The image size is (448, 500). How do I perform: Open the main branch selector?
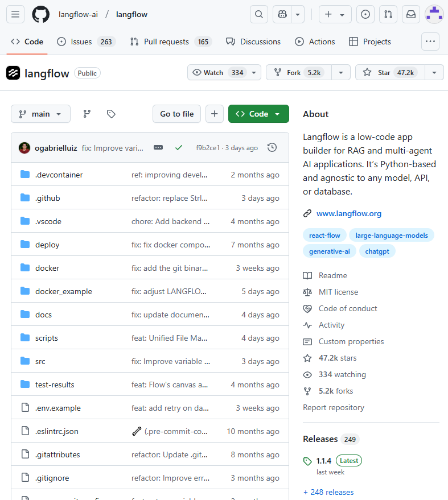coord(40,114)
